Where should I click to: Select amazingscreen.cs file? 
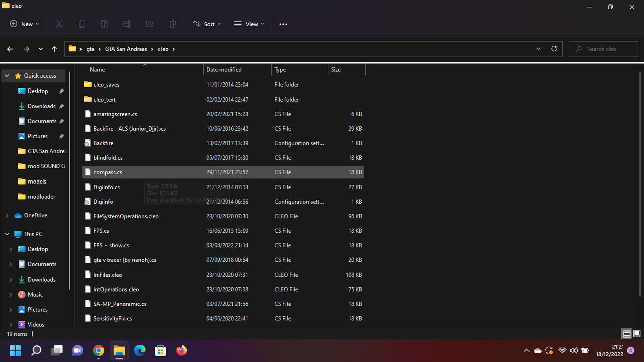pos(223,114)
